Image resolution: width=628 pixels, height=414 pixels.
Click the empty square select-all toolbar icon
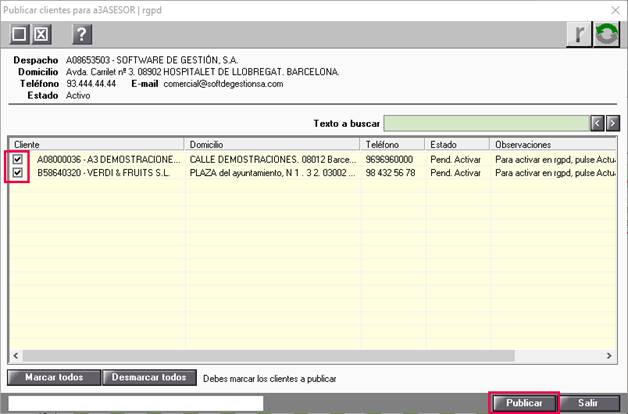point(19,34)
